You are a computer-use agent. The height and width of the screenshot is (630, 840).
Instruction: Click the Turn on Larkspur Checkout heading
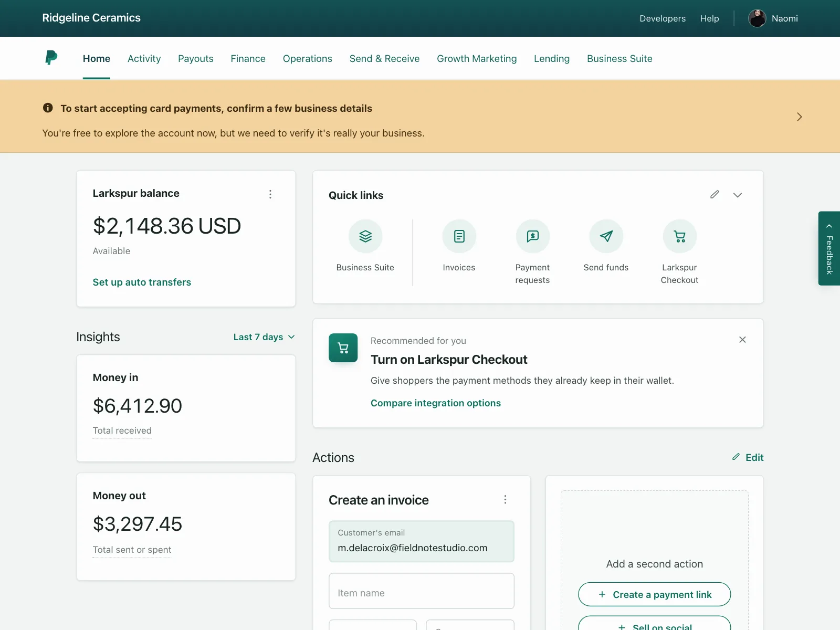click(x=449, y=360)
